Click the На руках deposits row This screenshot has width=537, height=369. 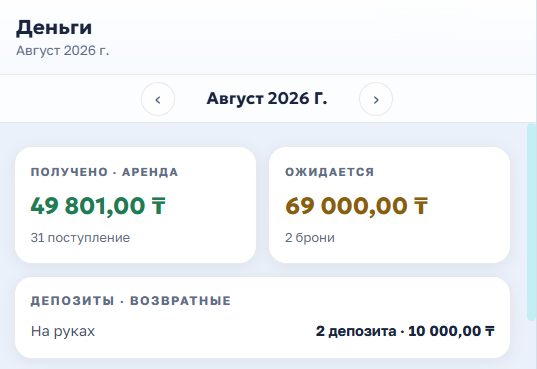pos(262,331)
